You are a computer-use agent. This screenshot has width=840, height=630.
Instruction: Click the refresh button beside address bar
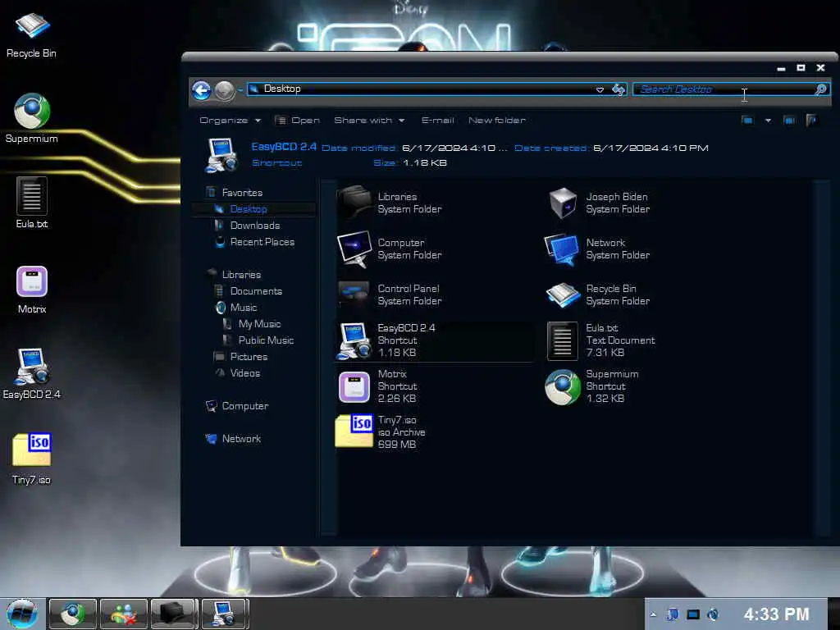pyautogui.click(x=619, y=89)
